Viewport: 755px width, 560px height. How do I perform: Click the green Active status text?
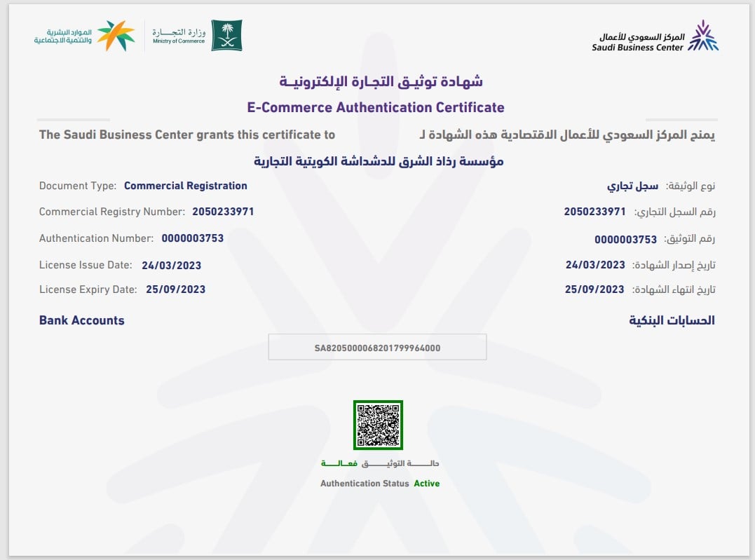(426, 484)
